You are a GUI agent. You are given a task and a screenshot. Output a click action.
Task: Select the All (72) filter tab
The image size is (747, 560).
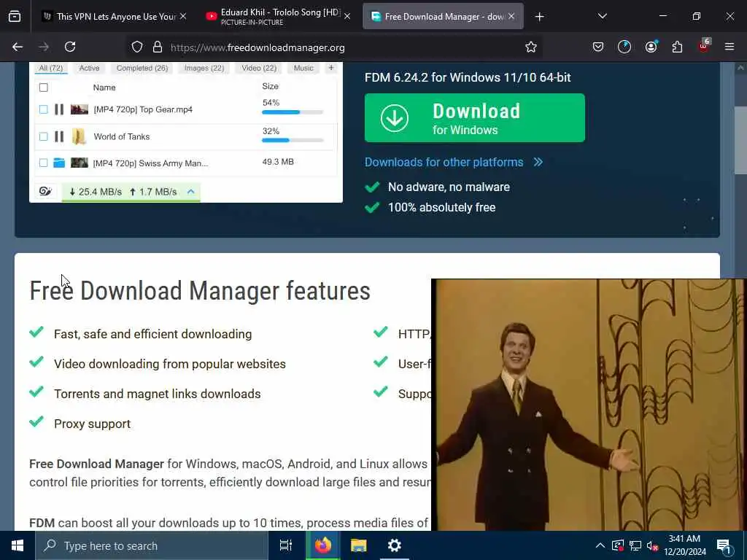pos(51,68)
